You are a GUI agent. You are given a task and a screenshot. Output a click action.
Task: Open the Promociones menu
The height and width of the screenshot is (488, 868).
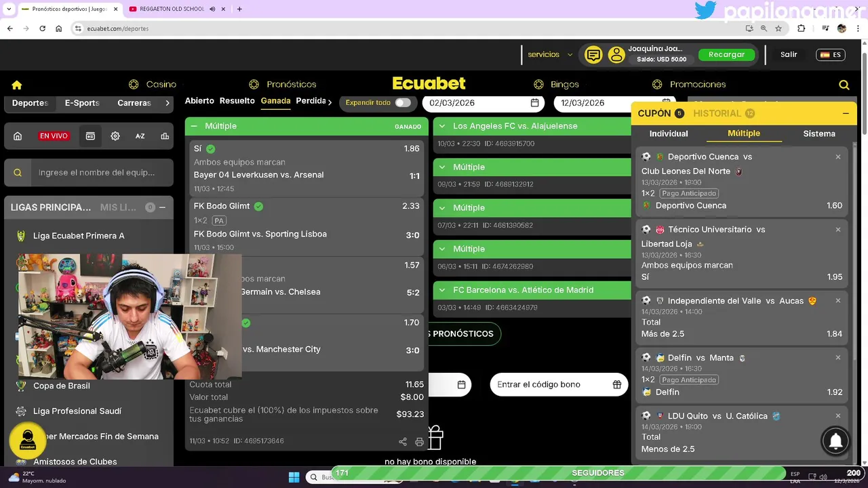(689, 85)
